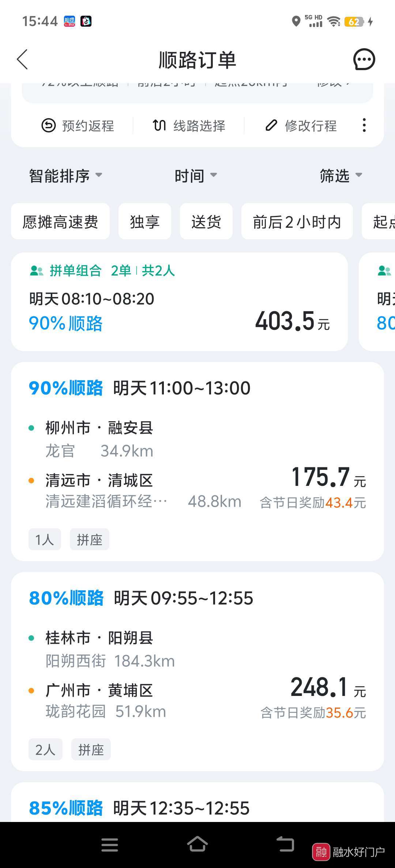Open the 拼单组合 403.5元 card
Screen dimensions: 395x868
[179, 302]
